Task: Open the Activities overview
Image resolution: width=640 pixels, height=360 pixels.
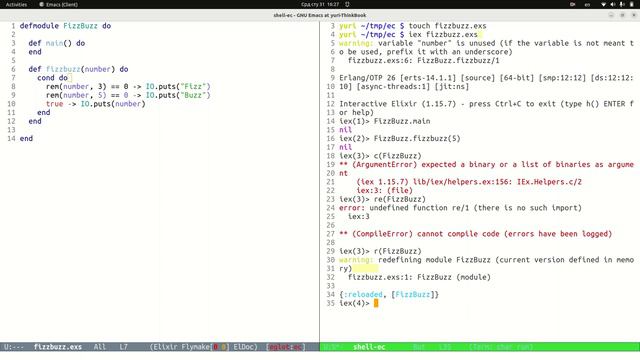Action: click(16, 4)
